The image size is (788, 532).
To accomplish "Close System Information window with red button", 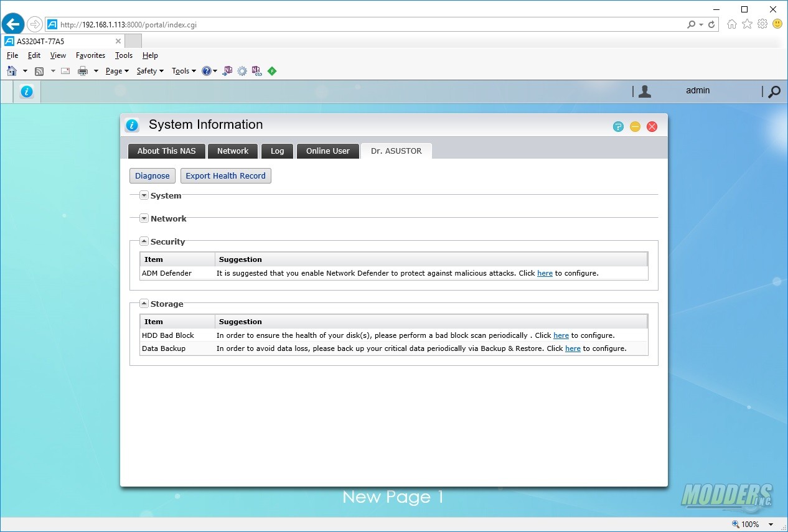I will point(652,126).
